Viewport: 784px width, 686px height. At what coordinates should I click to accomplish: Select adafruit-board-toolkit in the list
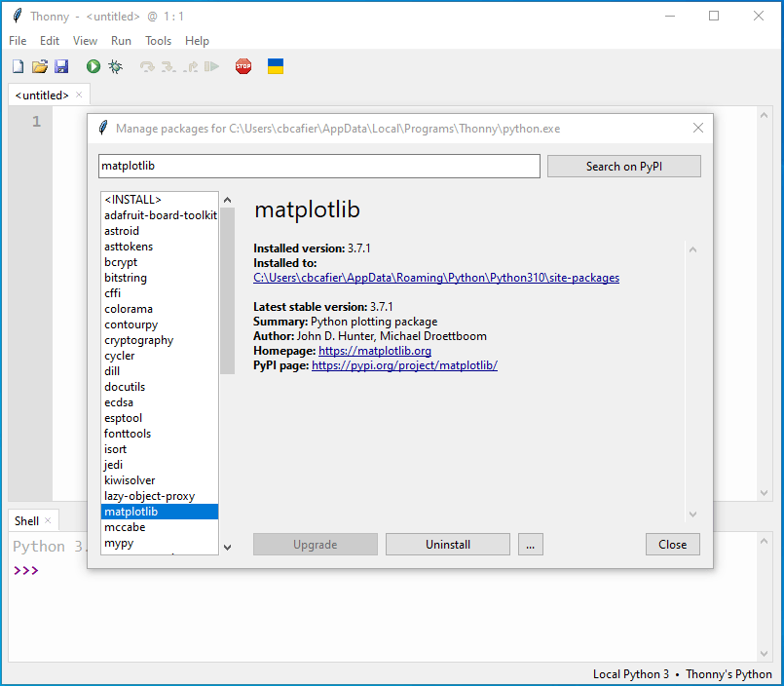[160, 215]
